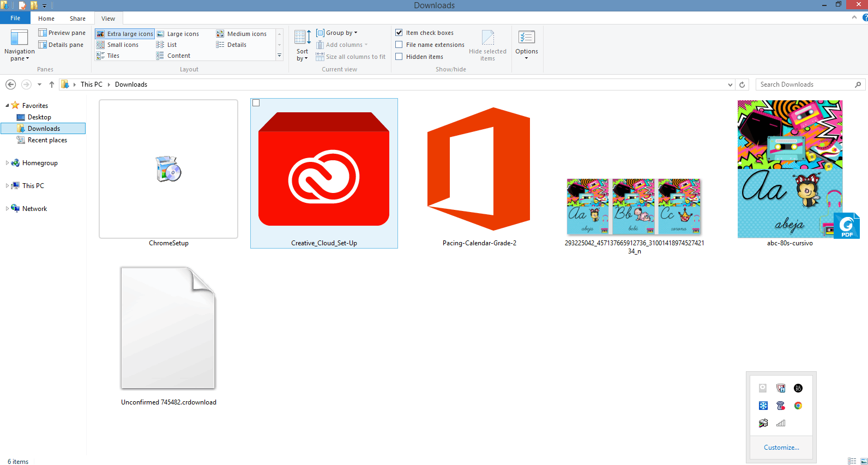
Task: Select This PC in navigation pane
Action: 33,186
